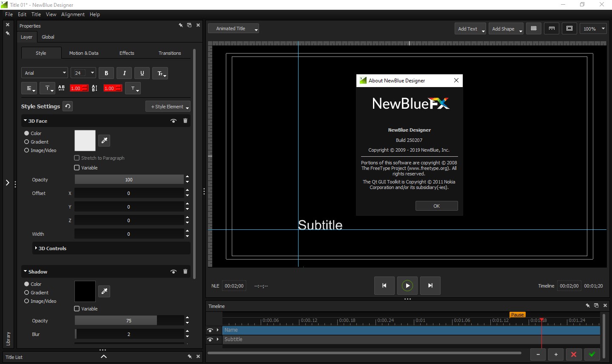Select the Gradient radio under 3D Face

27,142
